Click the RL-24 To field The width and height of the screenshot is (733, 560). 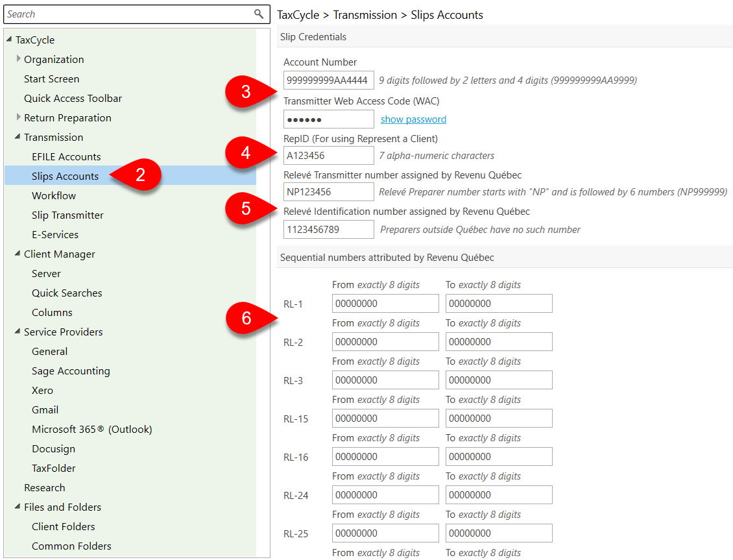coord(499,495)
